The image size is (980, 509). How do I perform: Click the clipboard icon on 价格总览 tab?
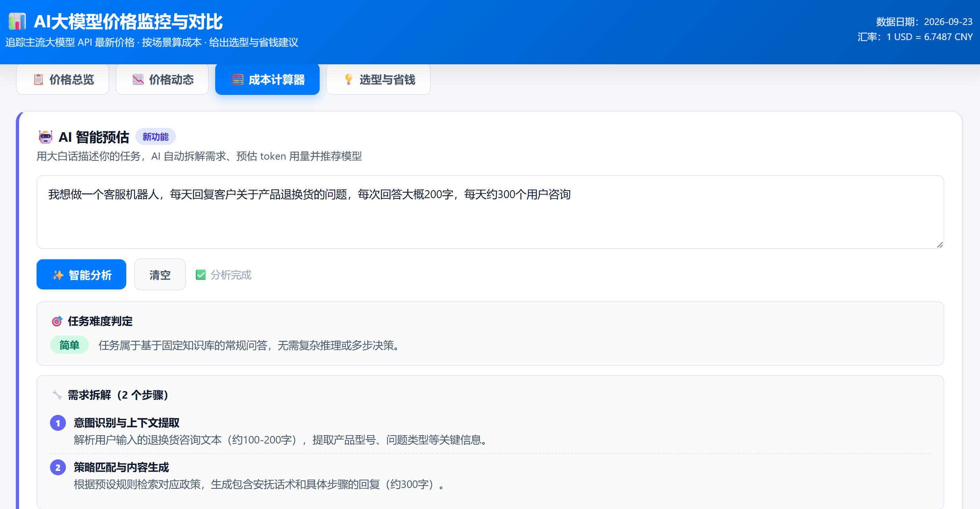click(38, 79)
